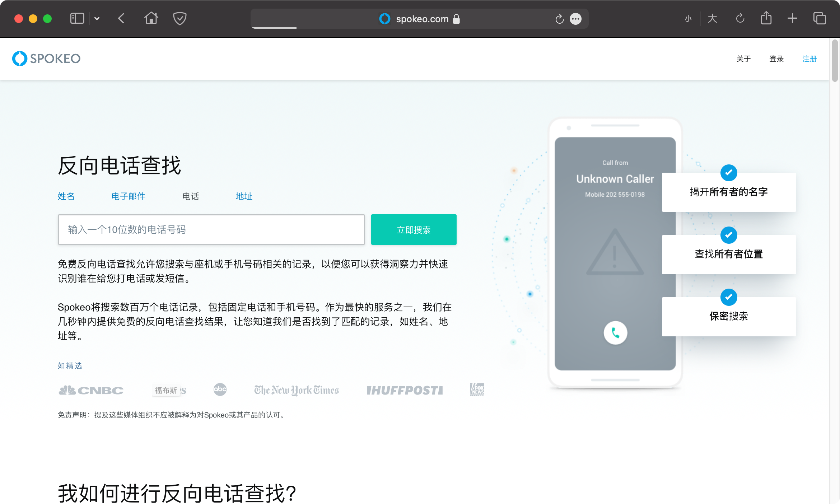
Task: Switch to the 电子邮件 search tab
Action: 129,196
